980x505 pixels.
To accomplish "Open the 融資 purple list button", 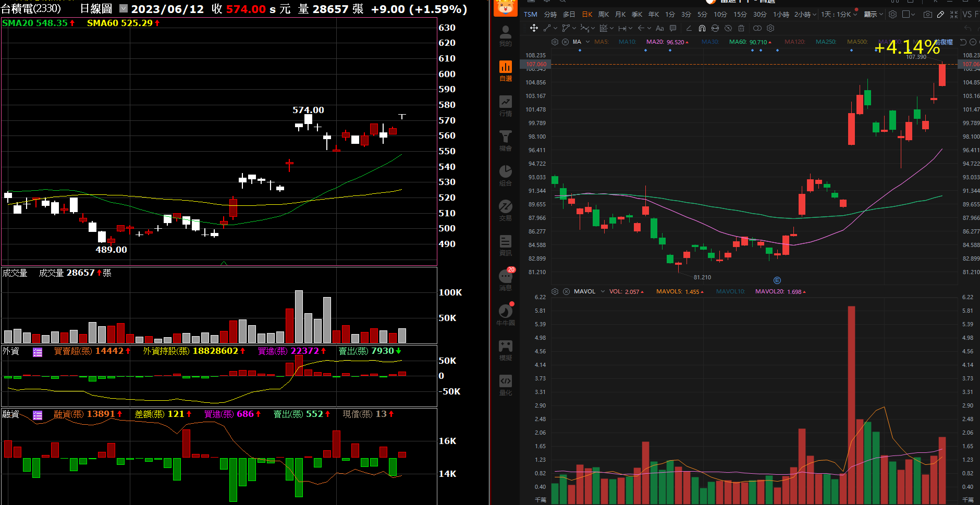I will (x=38, y=415).
